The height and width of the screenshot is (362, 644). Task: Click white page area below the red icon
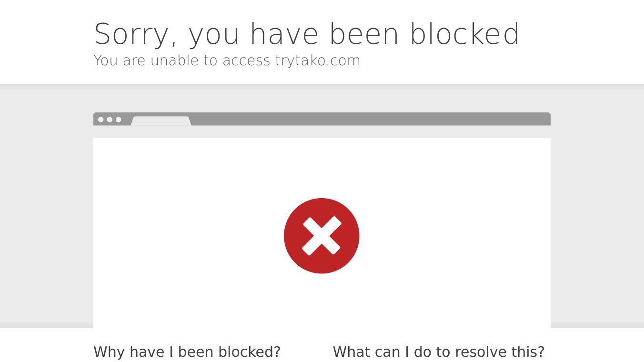click(322, 300)
